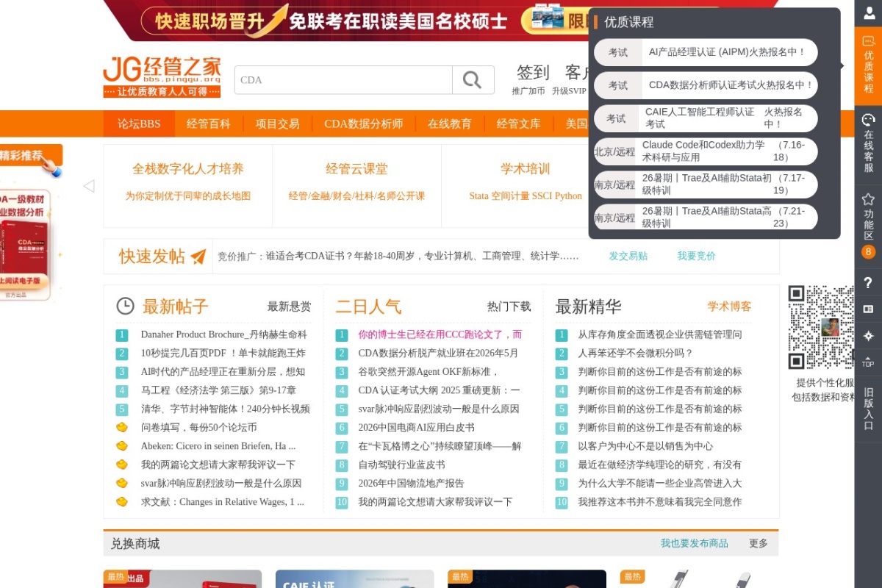882x588 pixels.
Task: Click the 推广加币 link
Action: [528, 91]
